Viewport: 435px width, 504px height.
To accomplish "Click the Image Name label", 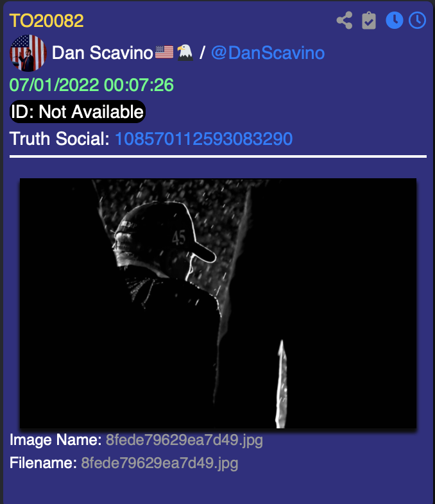I will pyautogui.click(x=56, y=440).
